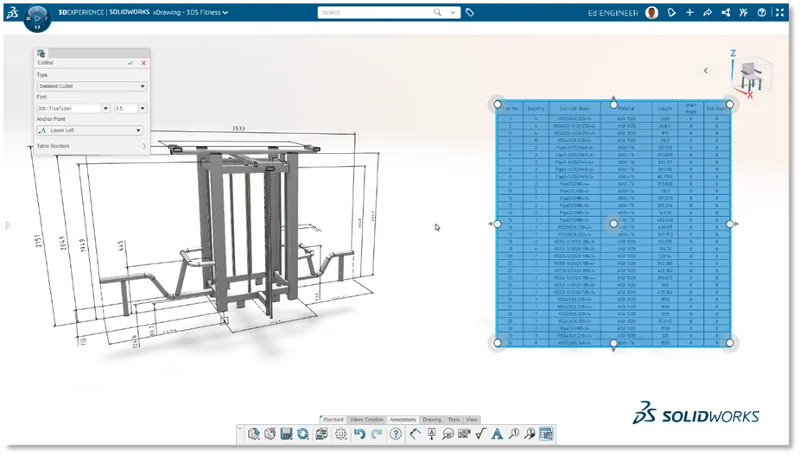
Task: Click the tag icon beside the search bar
Action: (x=470, y=13)
